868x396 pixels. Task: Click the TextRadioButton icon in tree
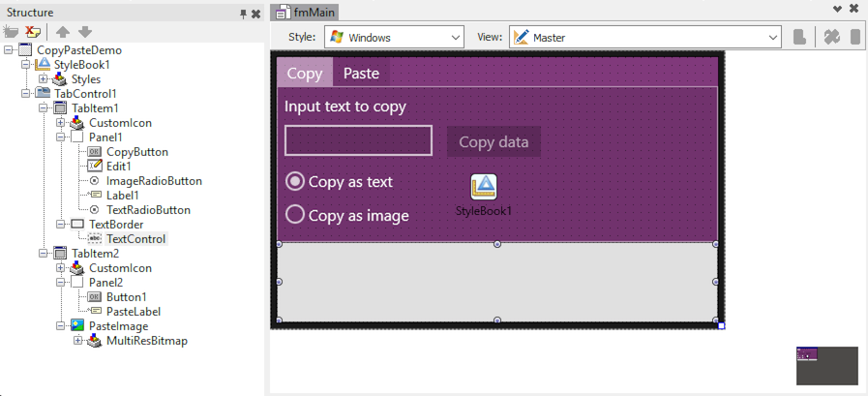coord(95,210)
